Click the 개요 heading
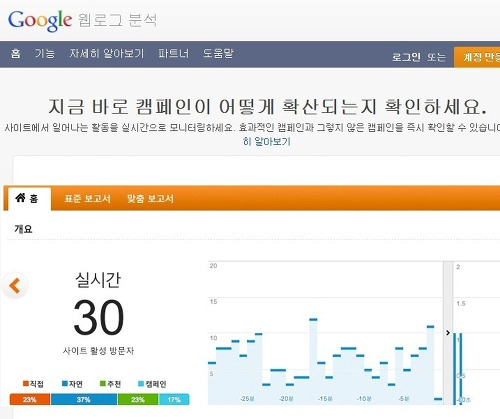 (x=23, y=229)
